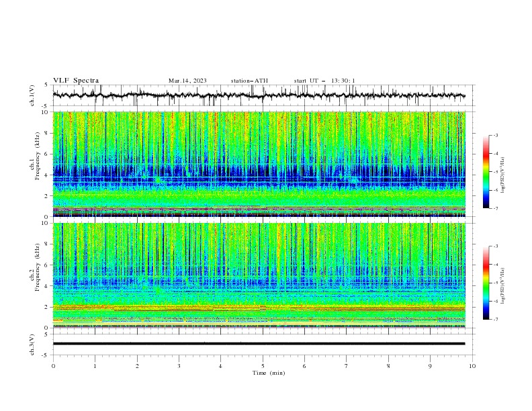Screen dimensions: 532x411
Task: Click the log(PSD) label beside ch.1 colorbar
Action: (503, 175)
